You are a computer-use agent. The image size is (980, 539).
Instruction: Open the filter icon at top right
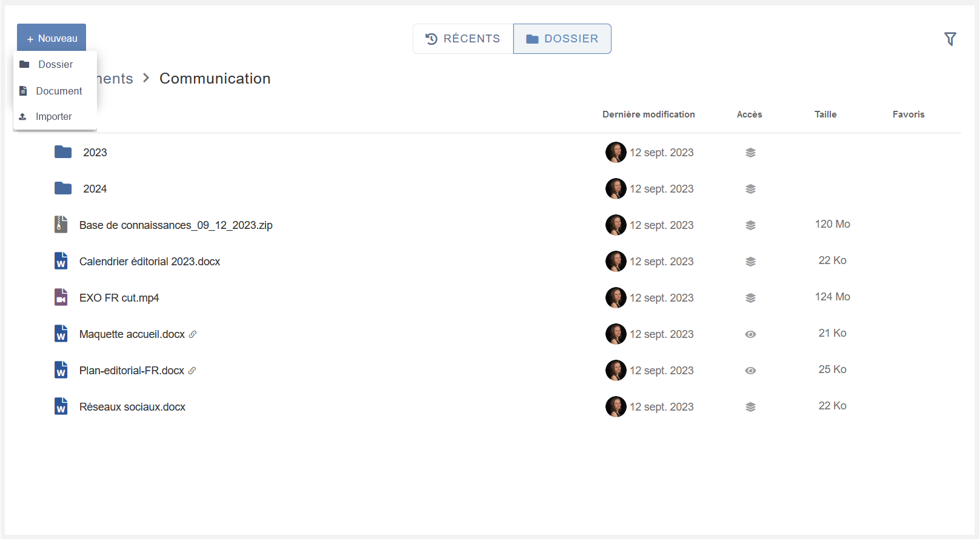point(950,39)
